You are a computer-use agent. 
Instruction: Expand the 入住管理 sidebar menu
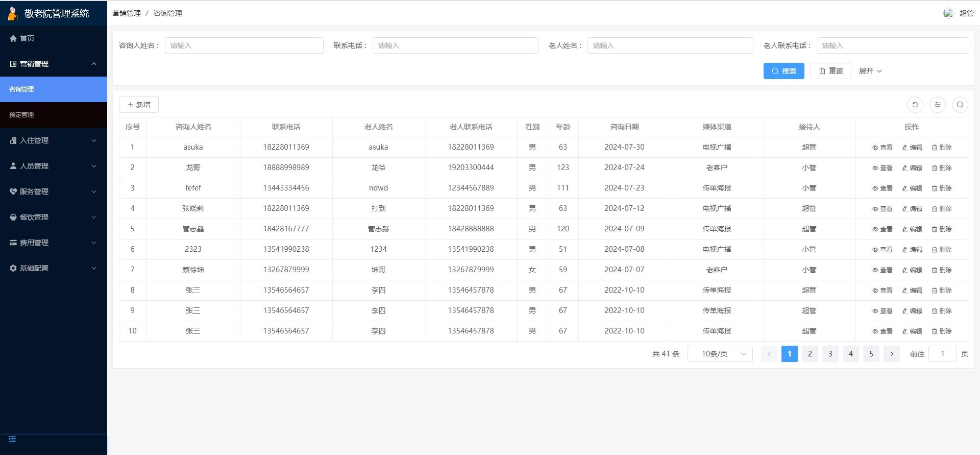point(53,140)
